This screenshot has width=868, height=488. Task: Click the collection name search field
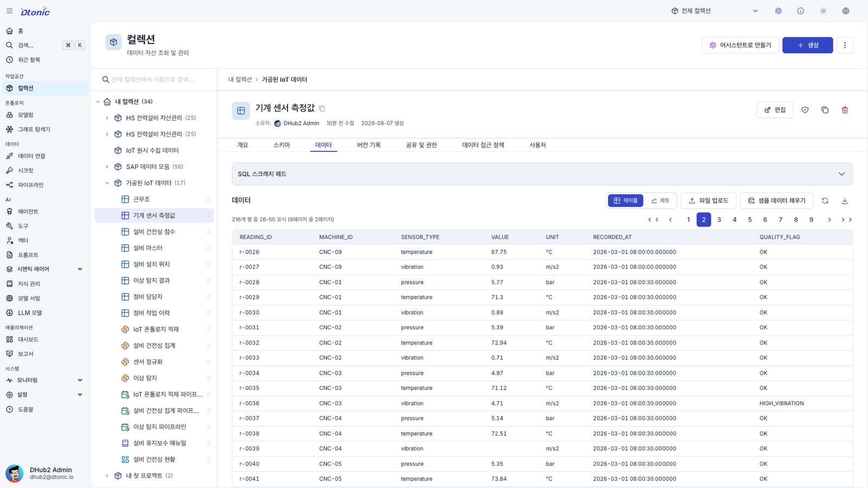tap(154, 80)
